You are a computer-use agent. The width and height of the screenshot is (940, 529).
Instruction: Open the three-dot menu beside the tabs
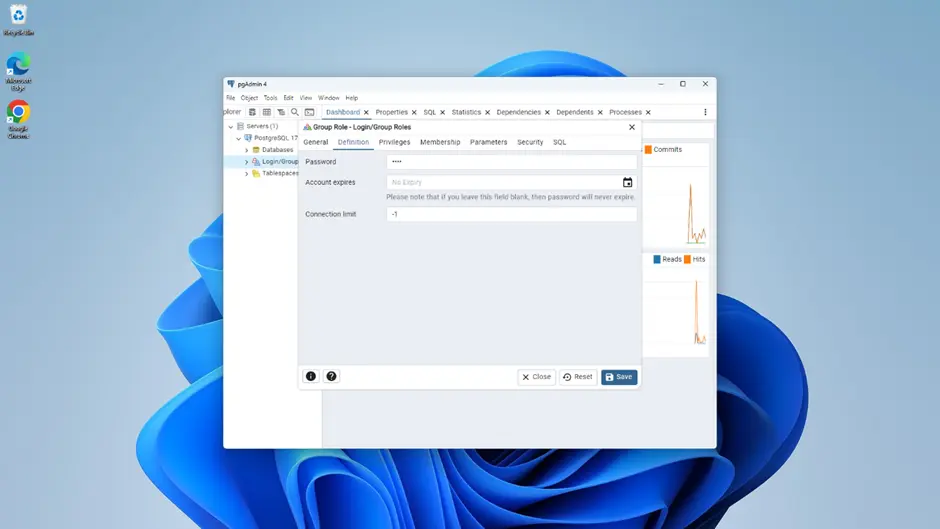pyautogui.click(x=705, y=112)
